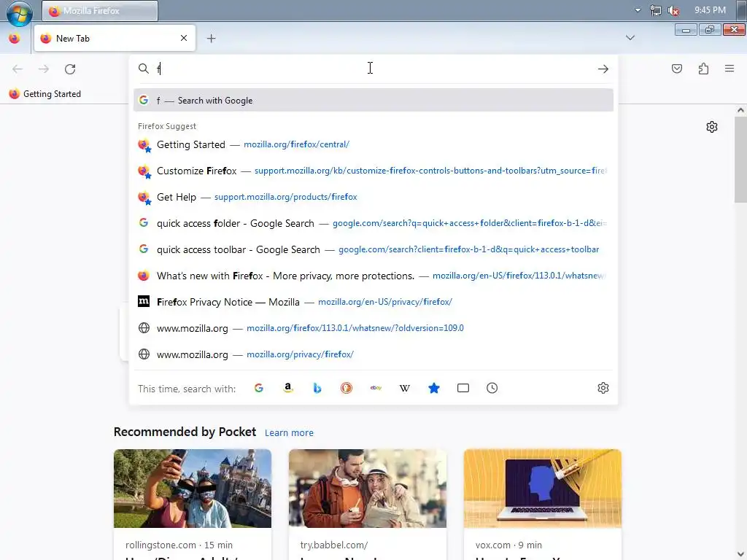The image size is (747, 560).
Task: Reload the current page
Action: (x=70, y=69)
